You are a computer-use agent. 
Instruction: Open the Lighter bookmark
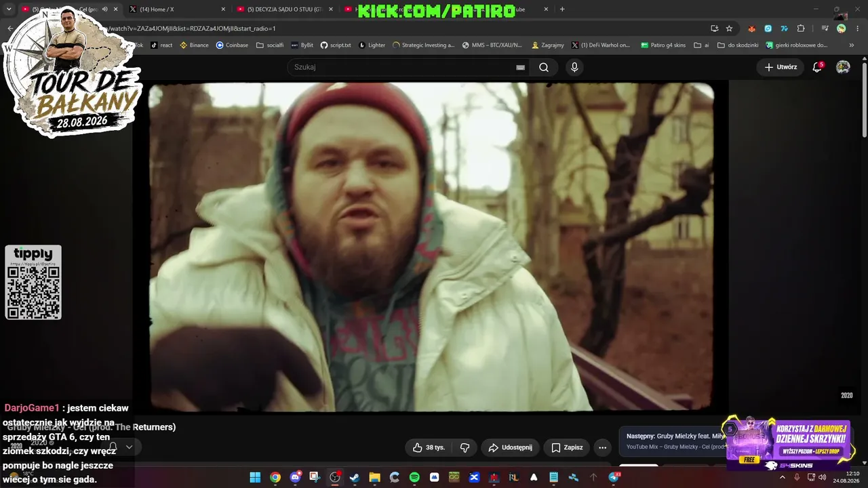click(372, 45)
